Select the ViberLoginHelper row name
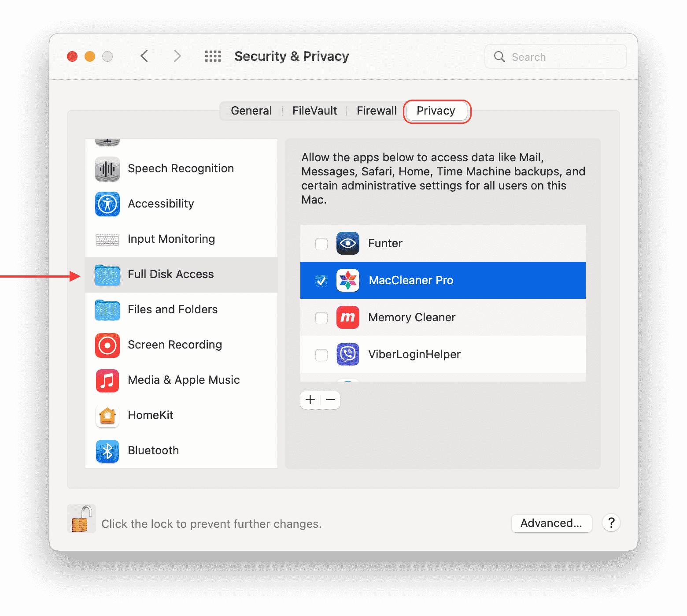The height and width of the screenshot is (616, 687). pos(414,354)
